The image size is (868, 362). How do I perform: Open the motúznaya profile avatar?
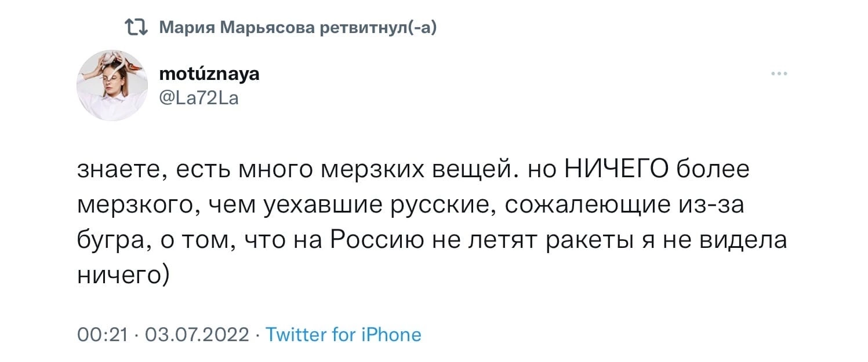[112, 85]
